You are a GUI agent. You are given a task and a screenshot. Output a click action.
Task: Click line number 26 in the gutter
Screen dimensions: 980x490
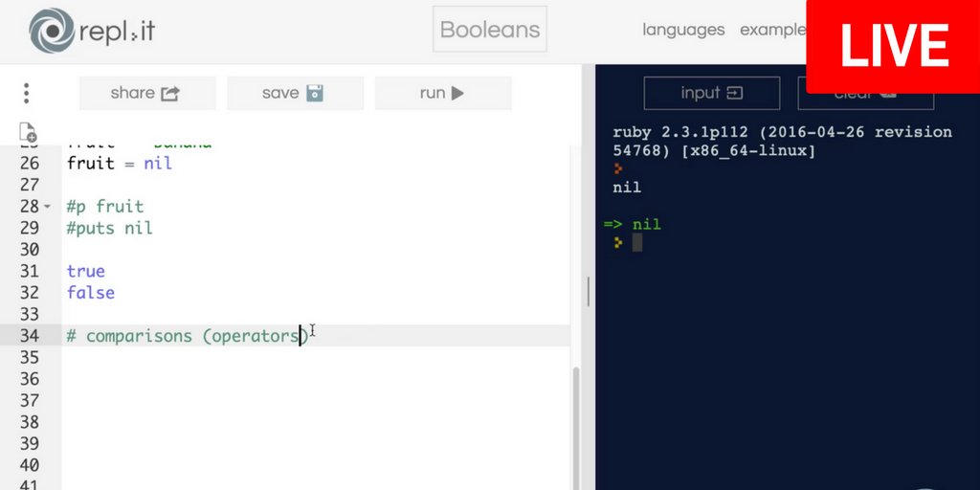point(30,164)
